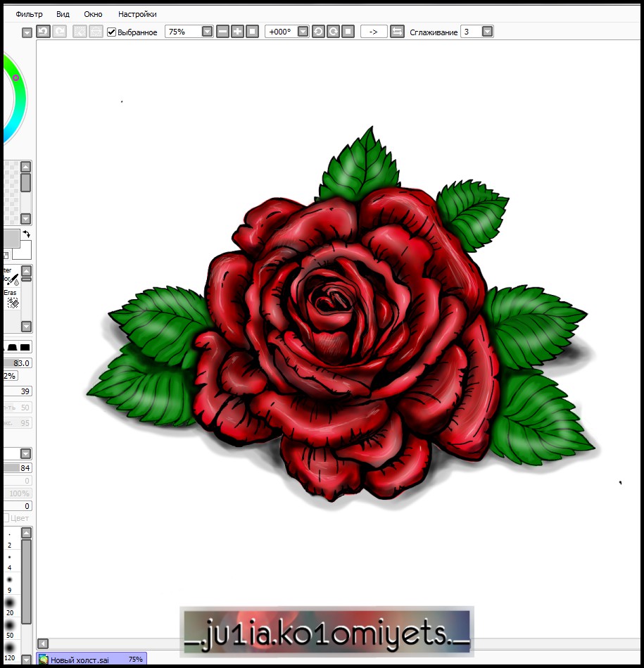The width and height of the screenshot is (644, 668).
Task: Open the 75% zoom dropdown
Action: coord(207,32)
